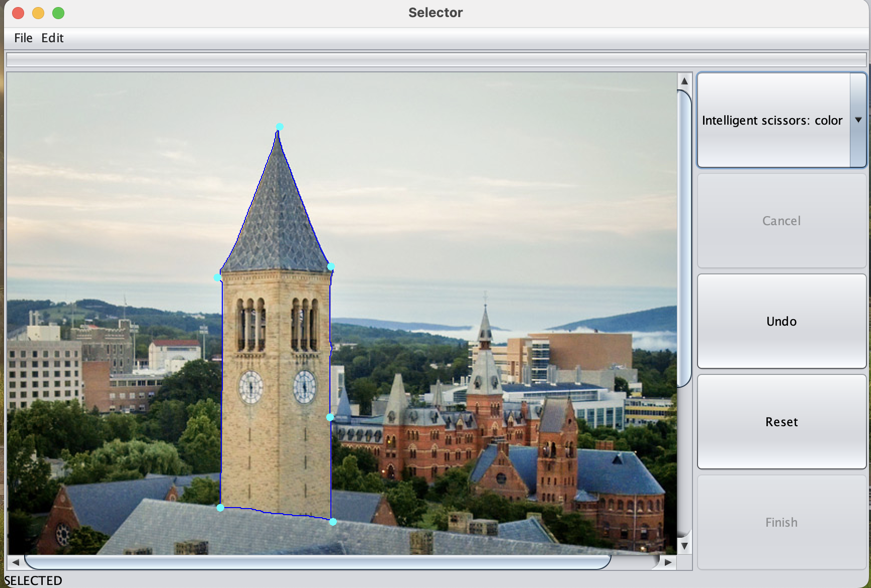Image resolution: width=871 pixels, height=588 pixels.
Task: Select the control point at tower's bottom-left corner
Action: tap(220, 508)
